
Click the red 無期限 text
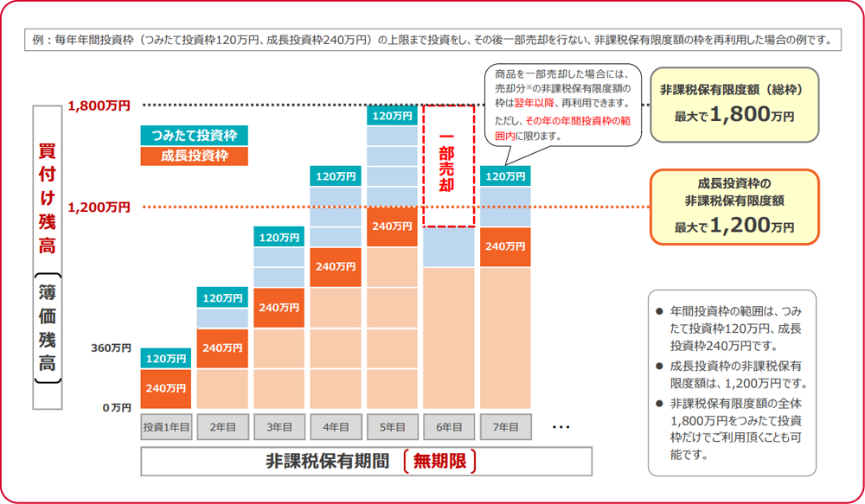(439, 462)
